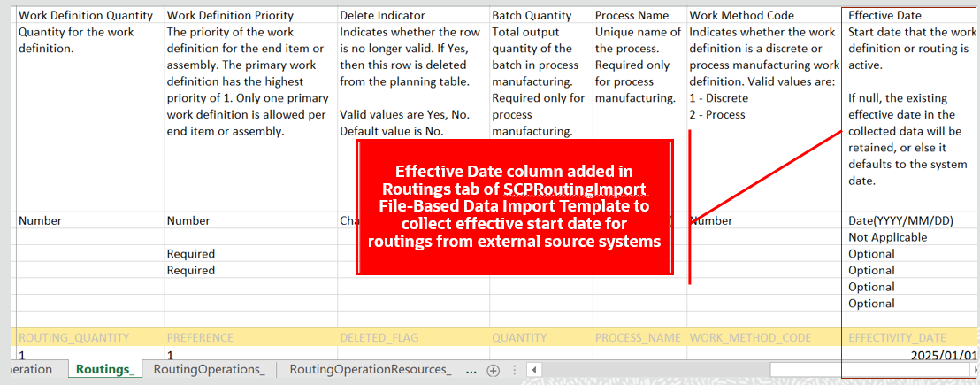Image resolution: width=980 pixels, height=385 pixels.
Task: Click the Work Method Code description cell
Action: coord(765,118)
